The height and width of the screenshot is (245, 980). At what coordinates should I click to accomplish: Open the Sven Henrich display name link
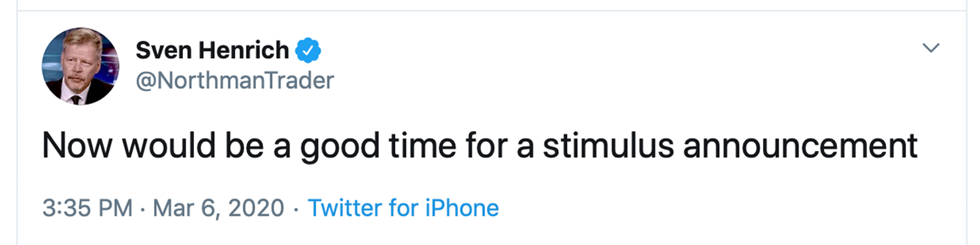(x=212, y=50)
